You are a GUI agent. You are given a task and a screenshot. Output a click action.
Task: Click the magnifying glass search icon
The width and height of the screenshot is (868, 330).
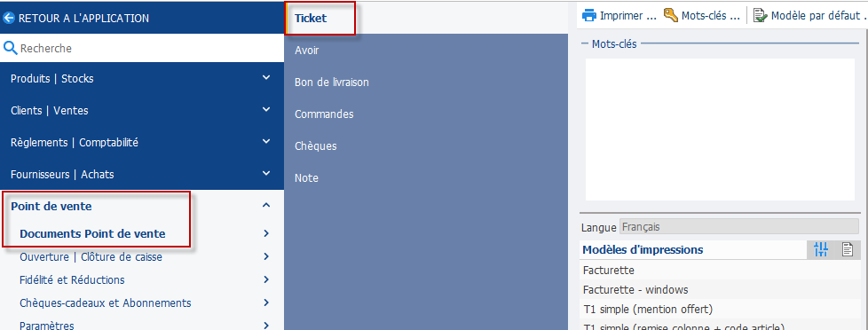click(x=10, y=48)
